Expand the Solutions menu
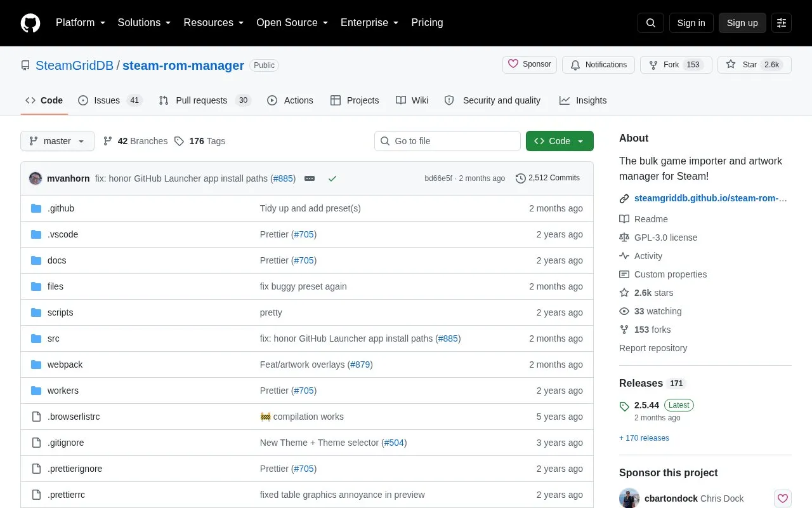 pyautogui.click(x=145, y=23)
